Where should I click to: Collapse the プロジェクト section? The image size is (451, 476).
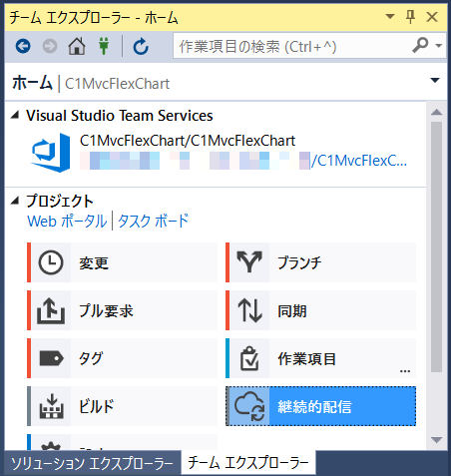(x=15, y=201)
